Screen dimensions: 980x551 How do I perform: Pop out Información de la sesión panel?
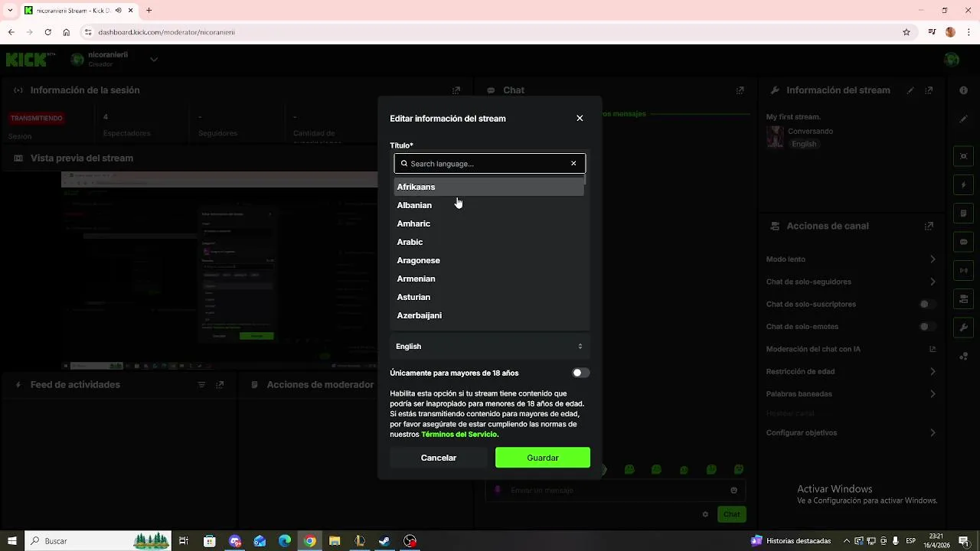point(456,90)
